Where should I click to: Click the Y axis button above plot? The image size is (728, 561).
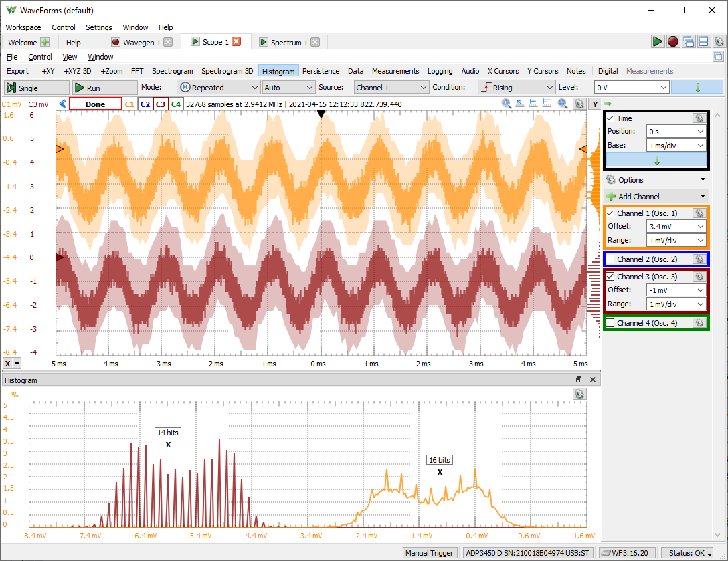tap(594, 104)
